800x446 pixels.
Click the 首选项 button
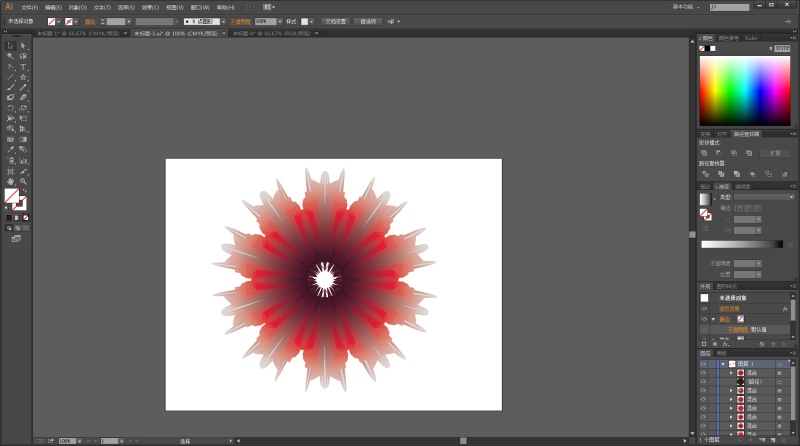pyautogui.click(x=368, y=20)
